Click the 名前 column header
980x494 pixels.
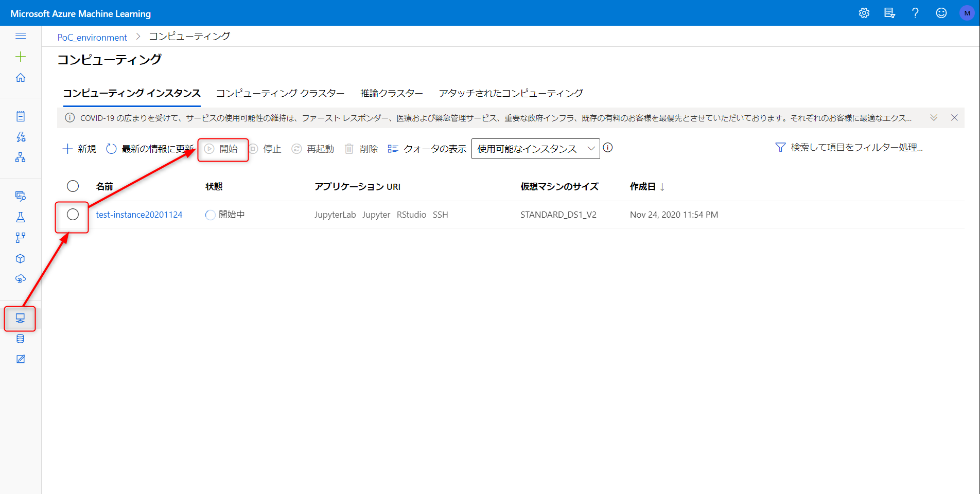[x=104, y=186]
